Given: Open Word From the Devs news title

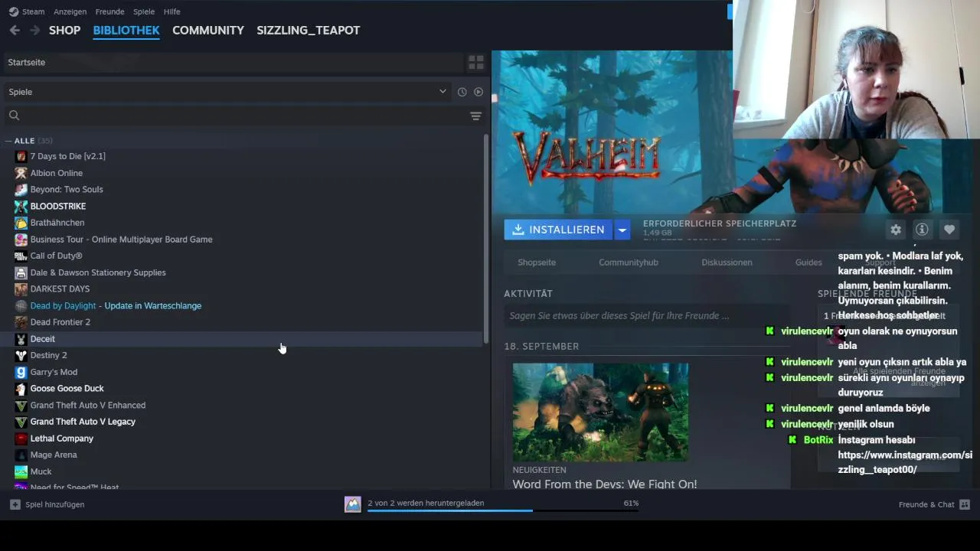Looking at the screenshot, I should point(605,484).
